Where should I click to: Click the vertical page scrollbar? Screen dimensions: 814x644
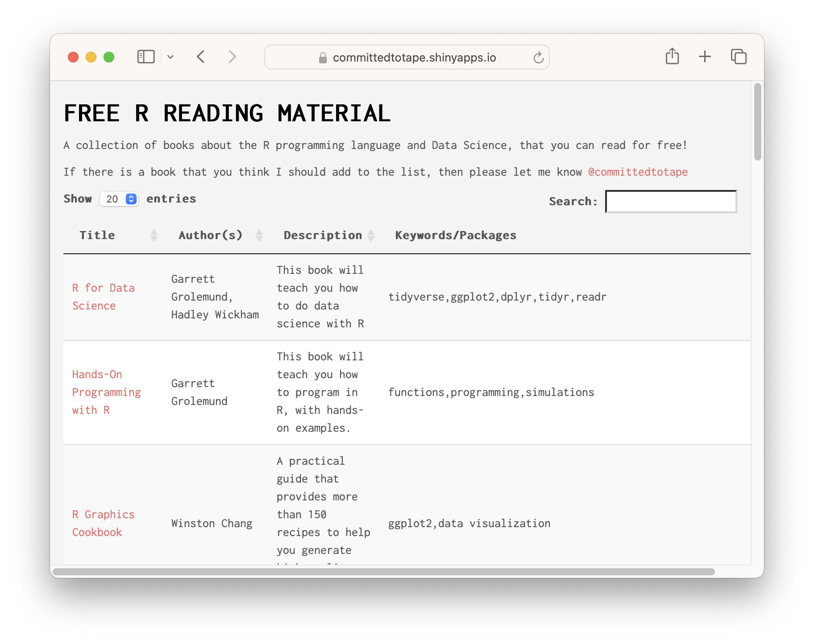(x=757, y=122)
